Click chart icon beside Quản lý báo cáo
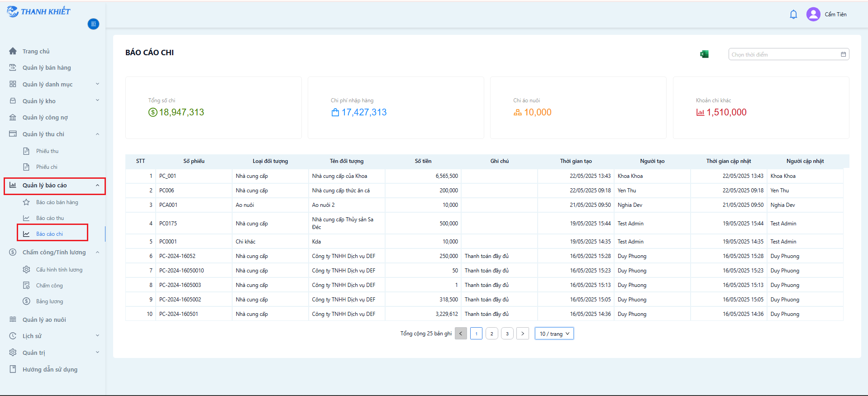Image resolution: width=868 pixels, height=396 pixels. pyautogui.click(x=13, y=185)
